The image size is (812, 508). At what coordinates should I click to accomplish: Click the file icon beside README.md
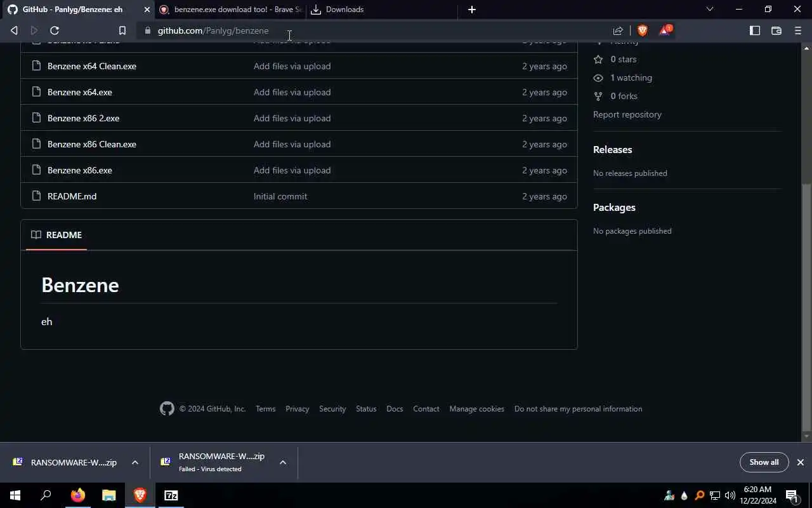[36, 196]
